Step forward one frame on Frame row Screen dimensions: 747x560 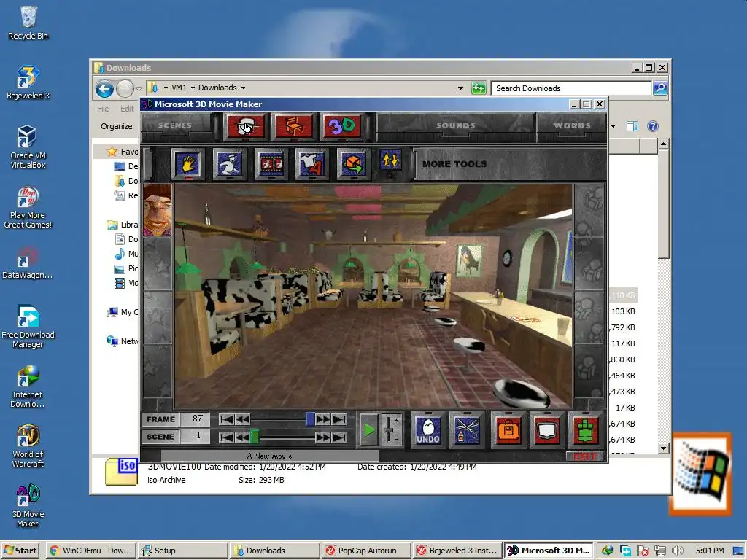click(x=323, y=419)
